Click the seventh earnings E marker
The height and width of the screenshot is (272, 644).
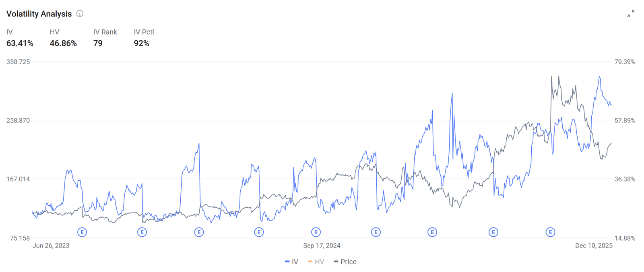point(432,232)
